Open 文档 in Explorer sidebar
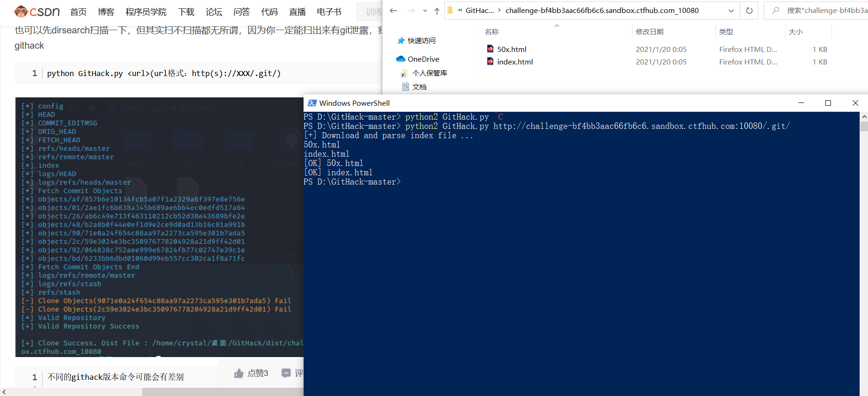The width and height of the screenshot is (868, 396). click(419, 87)
